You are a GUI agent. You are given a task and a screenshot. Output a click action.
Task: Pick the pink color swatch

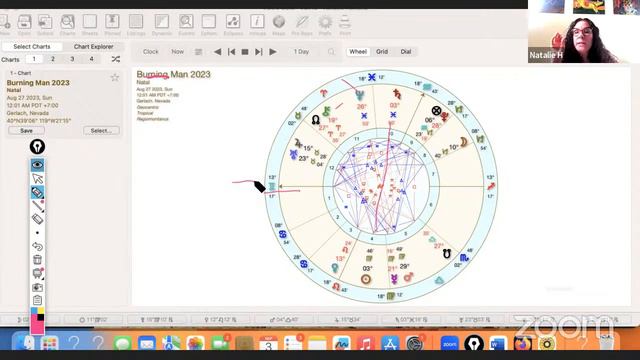36,326
